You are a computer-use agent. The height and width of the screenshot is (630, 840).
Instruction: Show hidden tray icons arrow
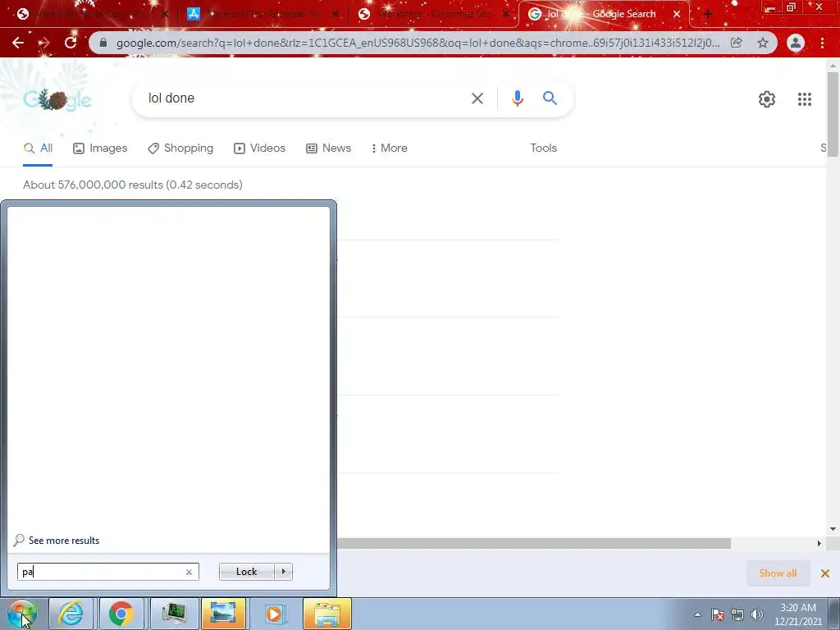click(697, 614)
